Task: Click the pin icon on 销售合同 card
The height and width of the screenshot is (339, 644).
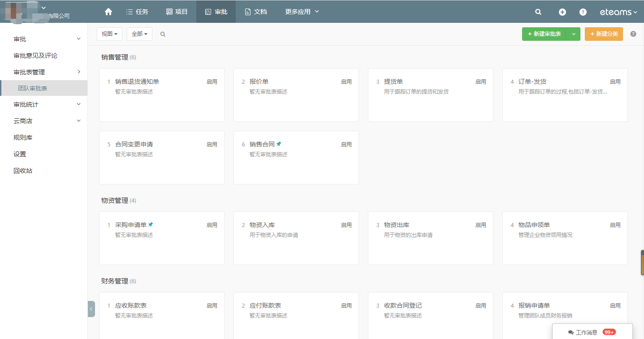Action: pos(279,144)
